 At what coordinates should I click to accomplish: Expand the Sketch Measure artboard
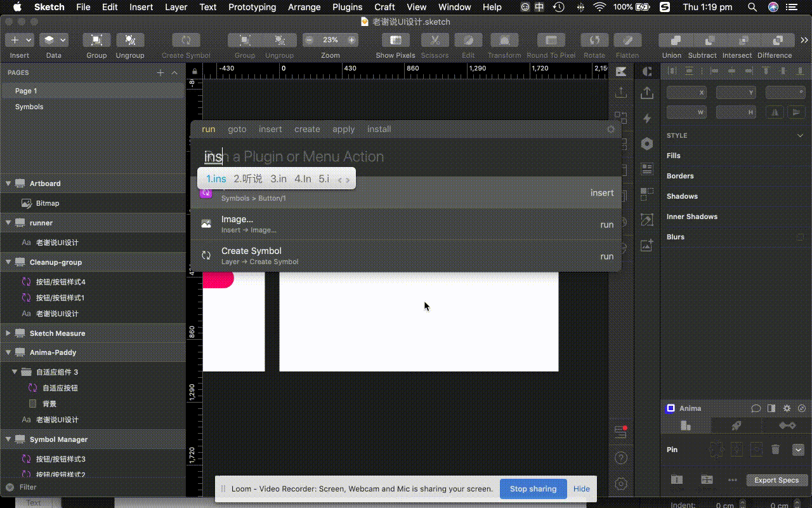8,333
